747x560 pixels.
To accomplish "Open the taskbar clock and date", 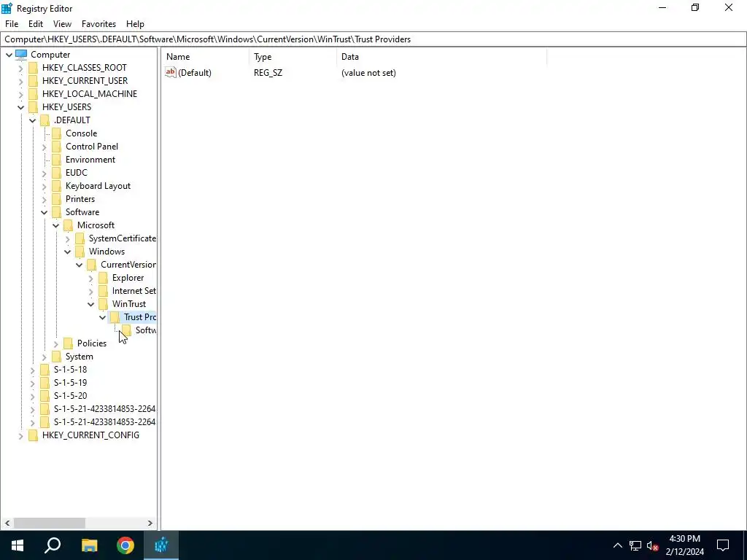I will click(684, 545).
